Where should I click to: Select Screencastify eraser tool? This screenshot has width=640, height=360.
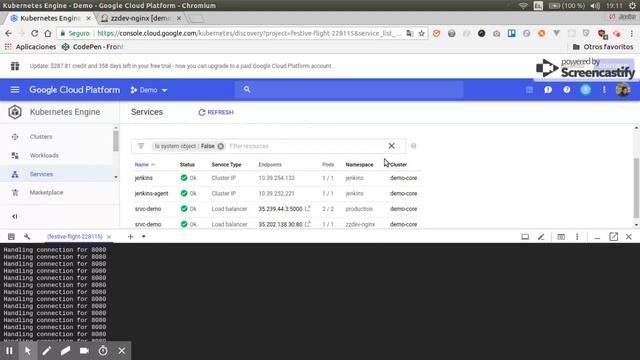pos(65,351)
